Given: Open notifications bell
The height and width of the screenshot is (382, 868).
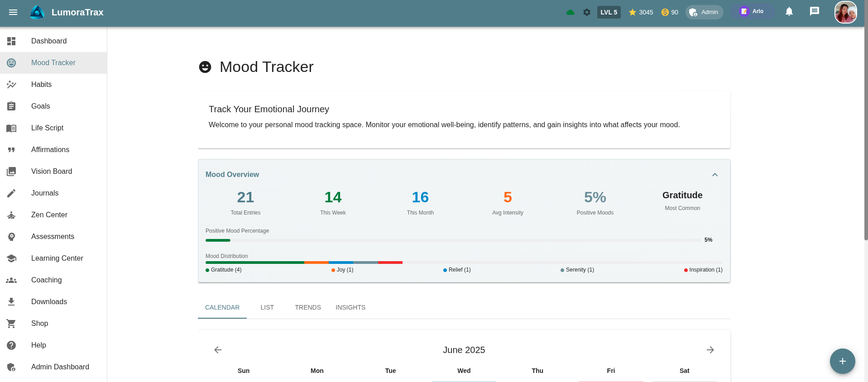Looking at the screenshot, I should [x=789, y=12].
